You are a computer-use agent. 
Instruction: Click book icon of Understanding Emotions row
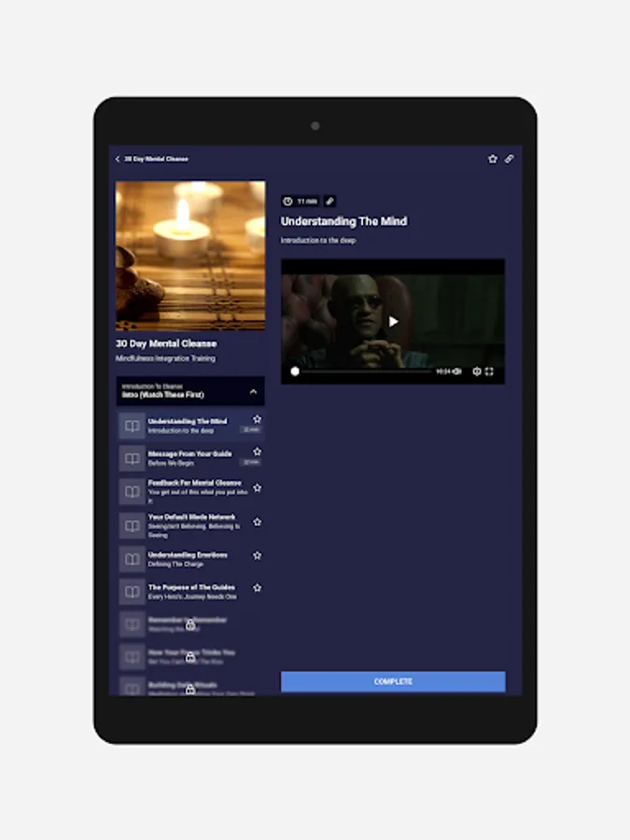point(132,559)
